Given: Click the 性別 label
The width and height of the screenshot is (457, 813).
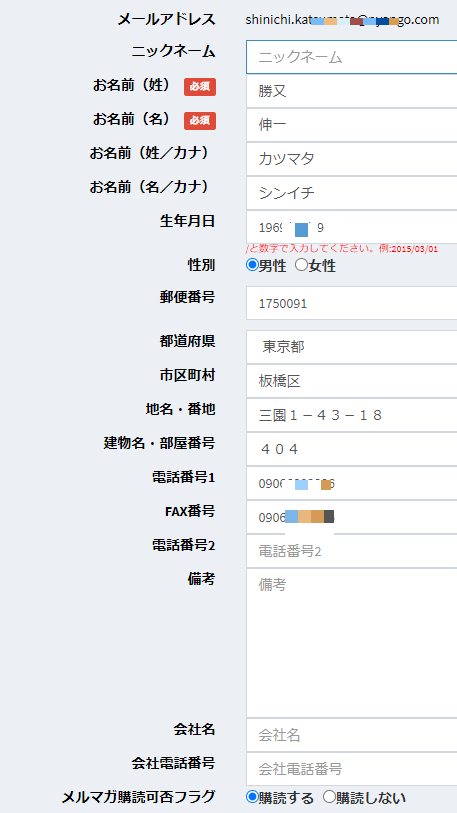Looking at the screenshot, I should [x=201, y=265].
